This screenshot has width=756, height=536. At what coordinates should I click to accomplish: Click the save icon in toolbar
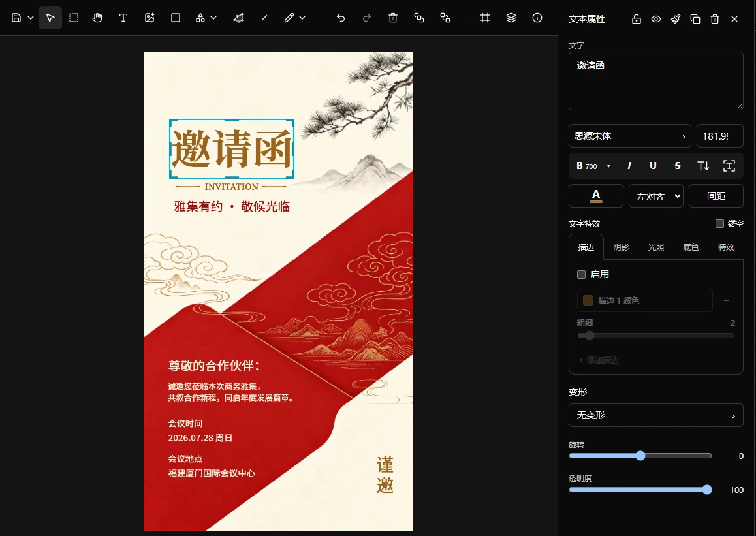tap(16, 18)
